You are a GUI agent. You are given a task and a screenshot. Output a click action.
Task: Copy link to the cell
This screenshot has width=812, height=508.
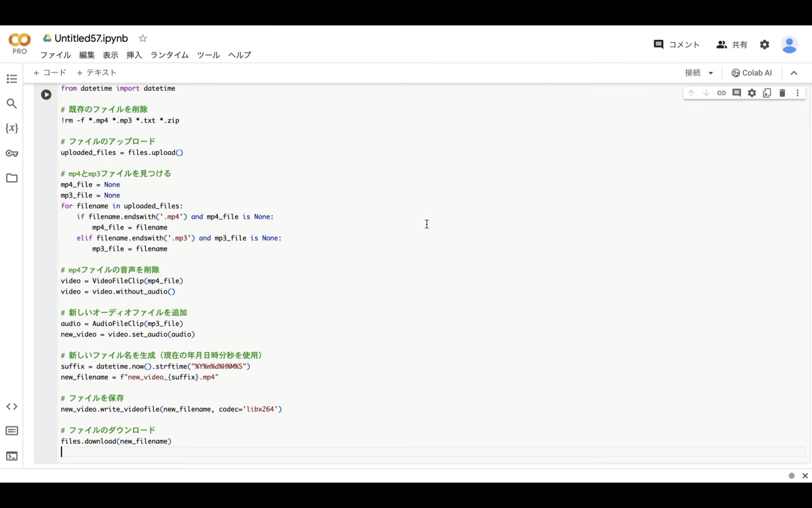[721, 93]
